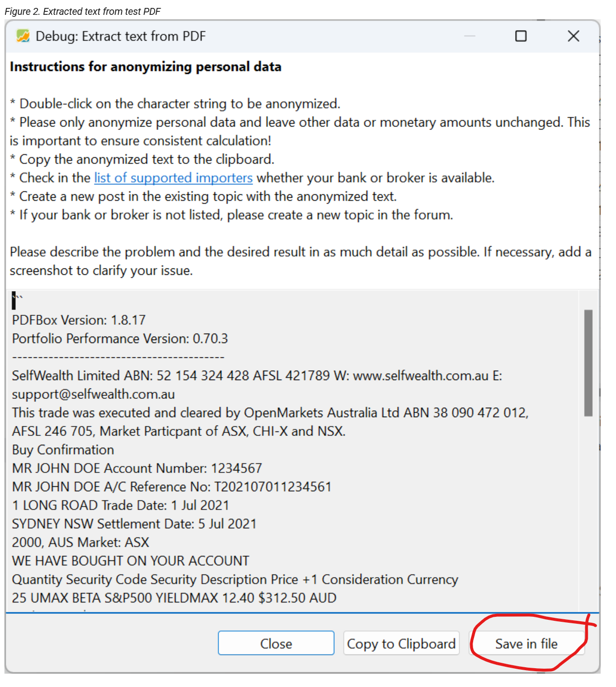This screenshot has width=616, height=687.
Task: Click the MR JOHN DOE Account Number line
Action: [137, 469]
